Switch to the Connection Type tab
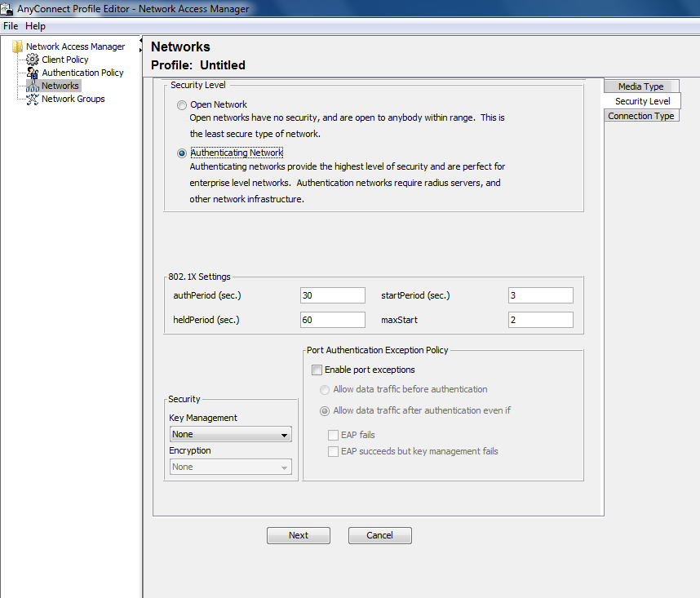Screen dimensions: 700x598 [x=641, y=116]
